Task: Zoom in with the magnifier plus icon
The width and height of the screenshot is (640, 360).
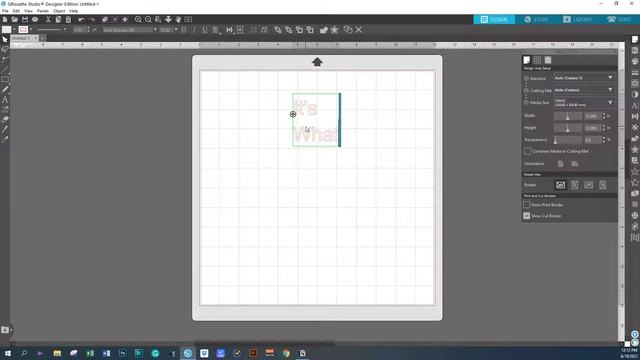Action: pyautogui.click(x=138, y=20)
